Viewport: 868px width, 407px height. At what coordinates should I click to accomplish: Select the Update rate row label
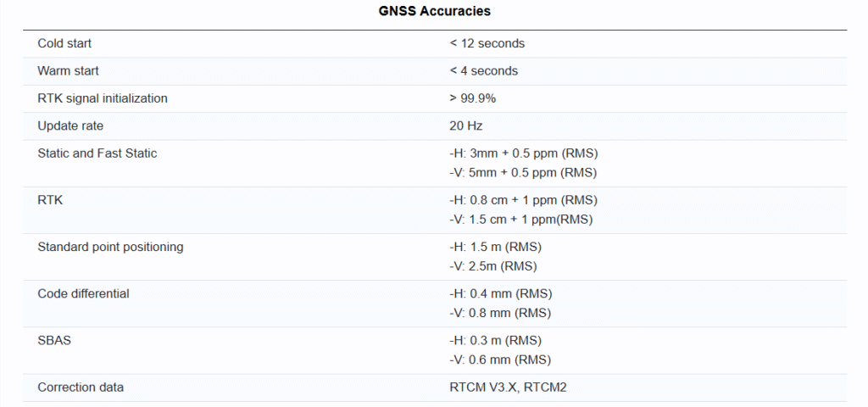[70, 125]
